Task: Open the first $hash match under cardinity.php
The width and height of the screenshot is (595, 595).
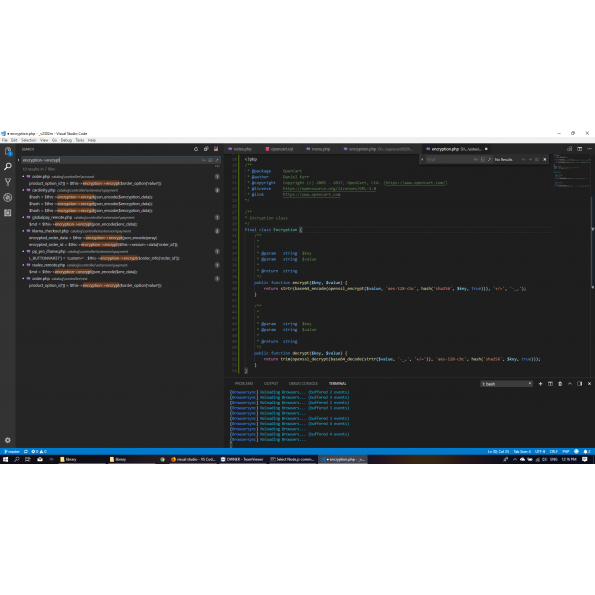Action: point(91,197)
